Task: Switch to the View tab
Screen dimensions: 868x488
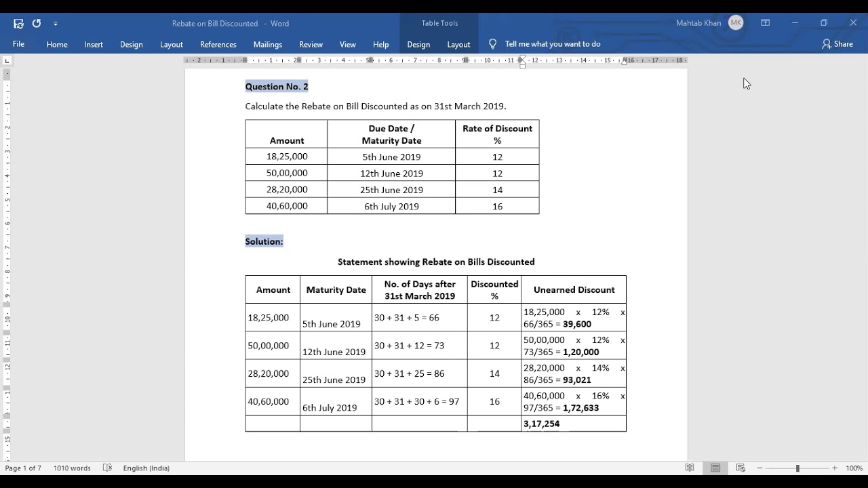Action: pyautogui.click(x=348, y=44)
